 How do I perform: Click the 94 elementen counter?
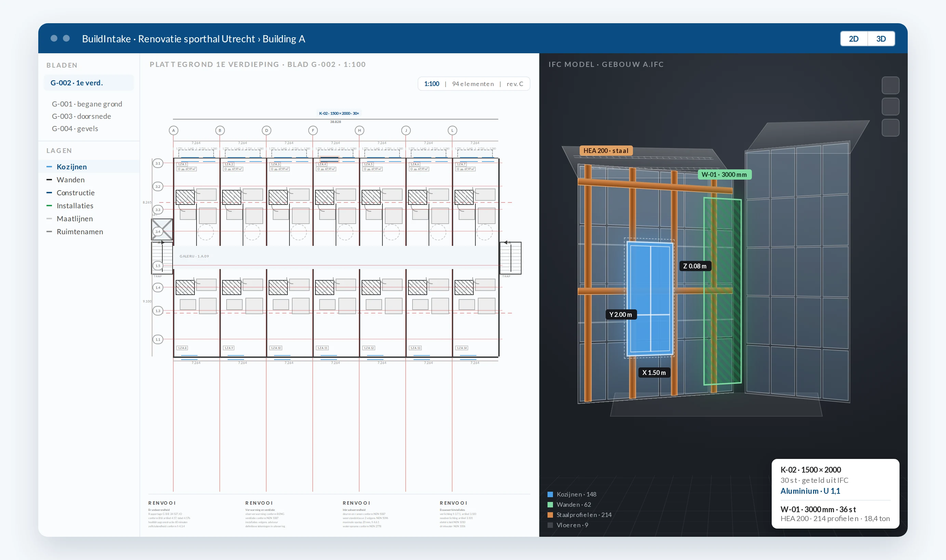click(473, 84)
